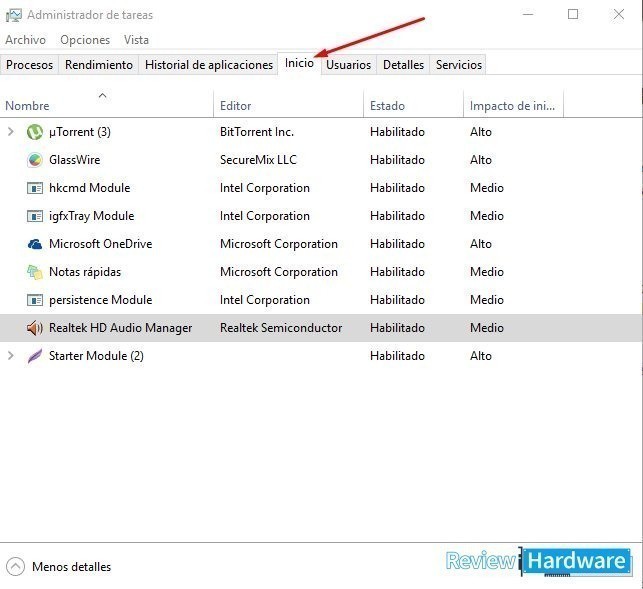Minimize the Administrador de tareas window

528,15
